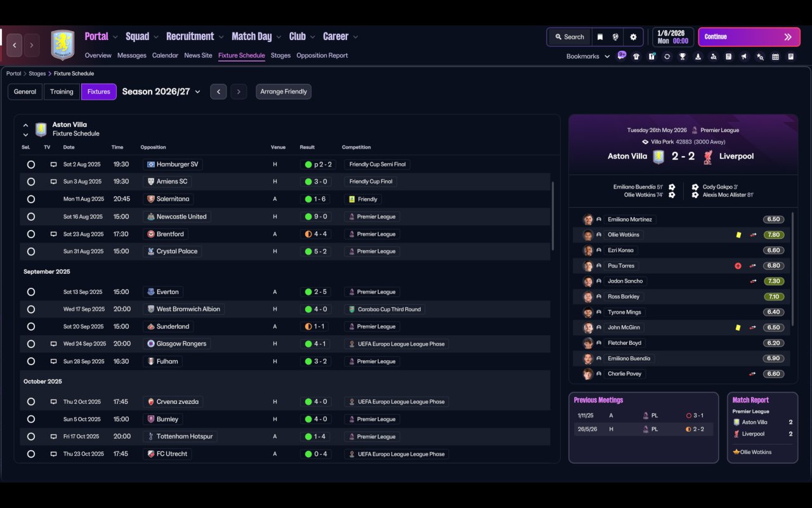Open the document list bookmark icon

729,57
